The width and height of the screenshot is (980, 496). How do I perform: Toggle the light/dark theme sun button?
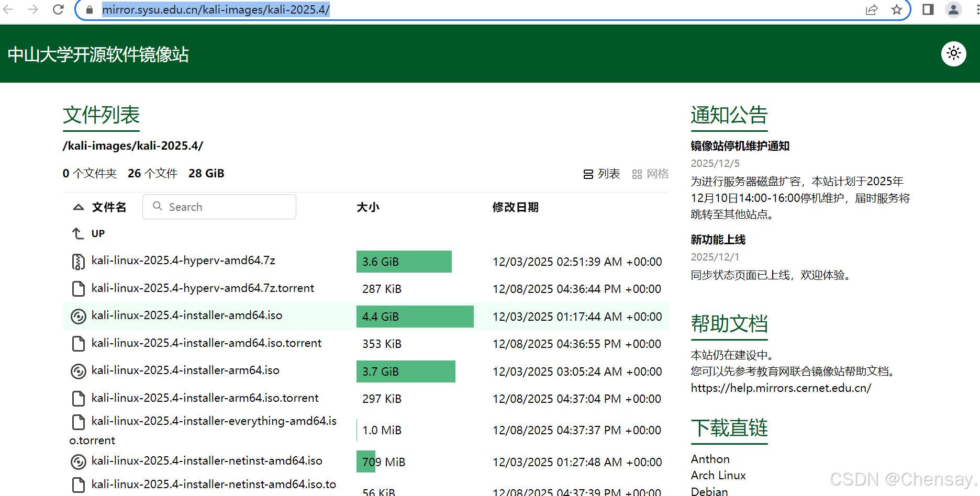[954, 53]
